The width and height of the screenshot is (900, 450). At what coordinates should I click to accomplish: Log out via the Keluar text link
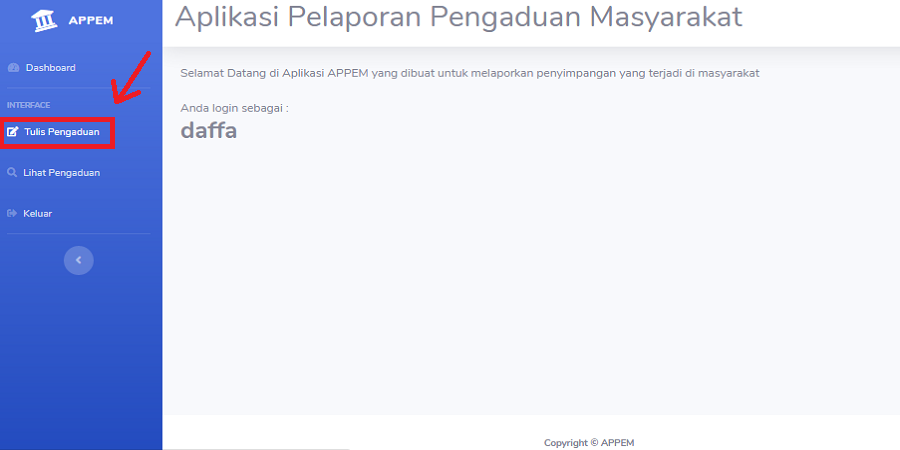pos(37,214)
